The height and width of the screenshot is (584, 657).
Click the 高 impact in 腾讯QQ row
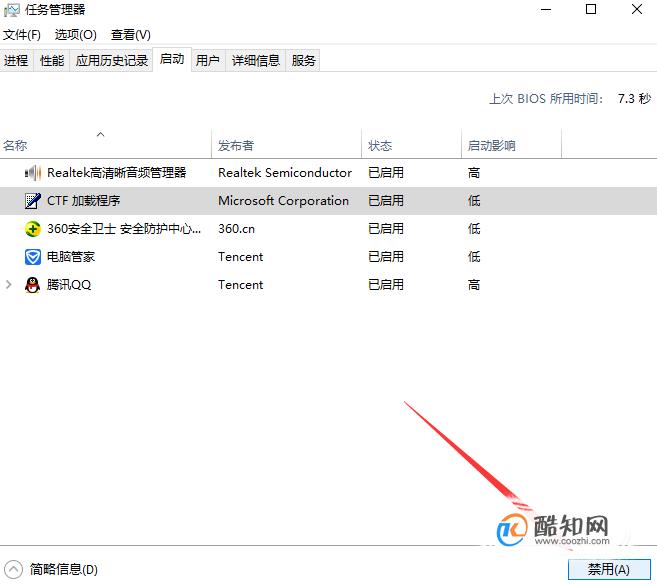coord(474,285)
